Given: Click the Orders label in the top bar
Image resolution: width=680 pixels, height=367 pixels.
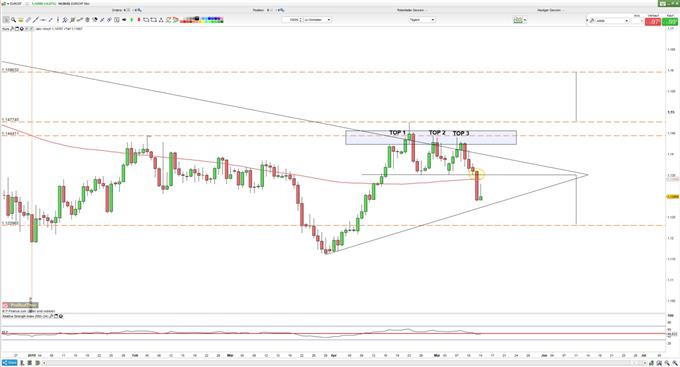Looking at the screenshot, I should [117, 10].
